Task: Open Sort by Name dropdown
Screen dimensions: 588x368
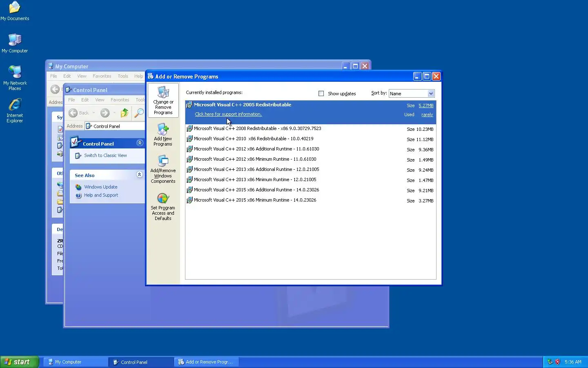Action: pos(431,94)
